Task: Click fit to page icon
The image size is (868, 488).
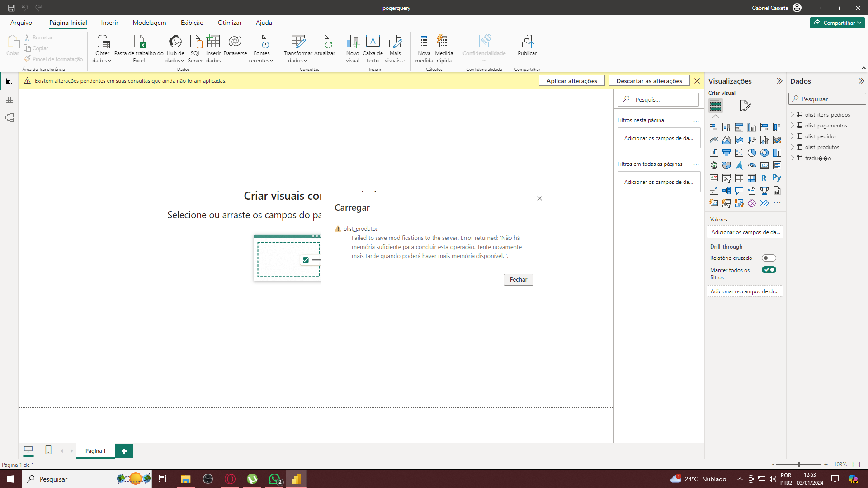Action: coord(856,464)
